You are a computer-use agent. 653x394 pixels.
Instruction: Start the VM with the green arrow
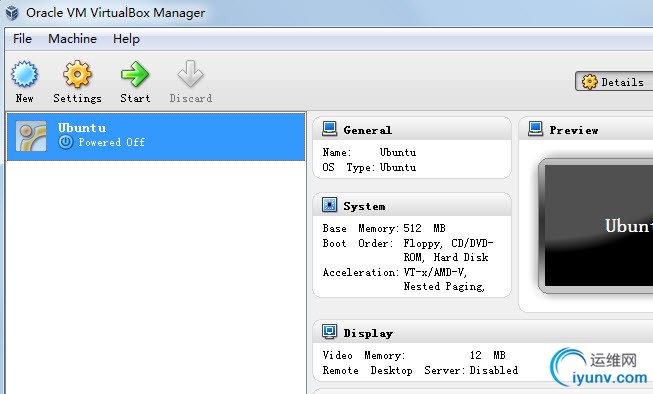click(135, 74)
